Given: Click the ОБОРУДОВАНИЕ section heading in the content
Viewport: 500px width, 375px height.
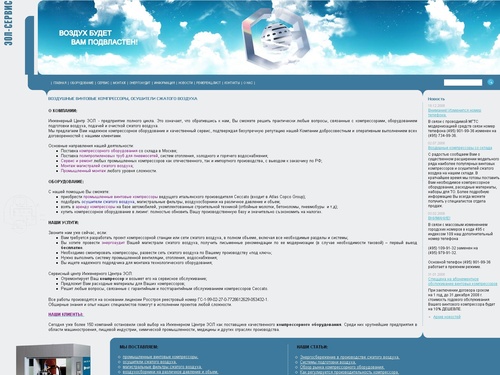Looking at the screenshot, I should click(66, 182).
